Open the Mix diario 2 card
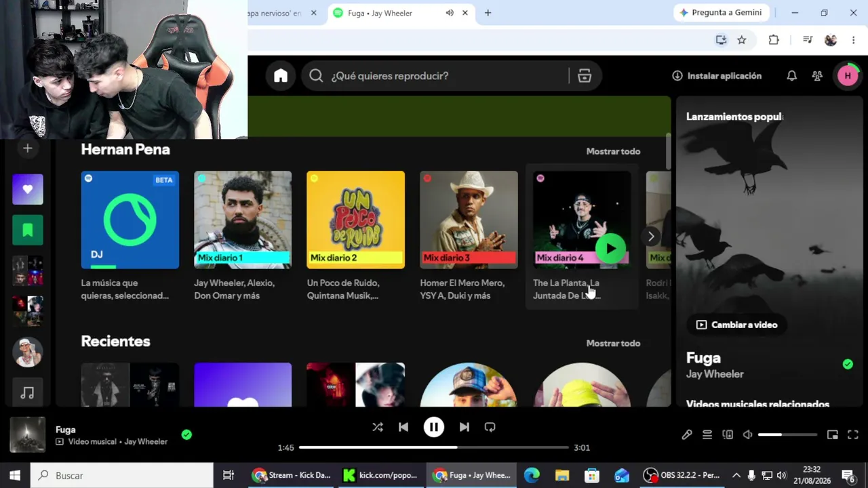Viewport: 868px width, 488px height. click(356, 236)
